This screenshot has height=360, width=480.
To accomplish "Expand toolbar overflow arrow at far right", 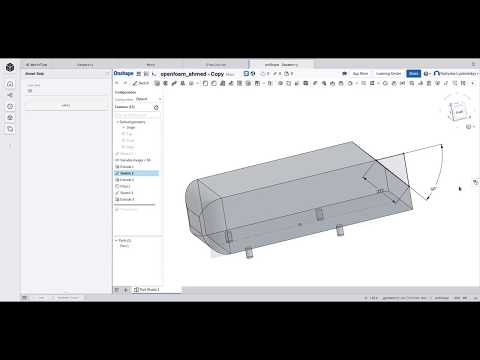I will [473, 83].
